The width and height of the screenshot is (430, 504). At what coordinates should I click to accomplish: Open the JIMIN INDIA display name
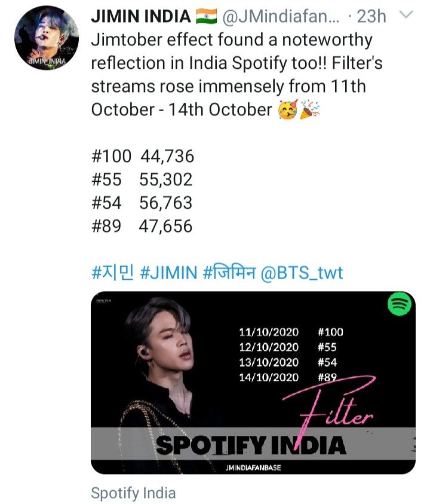tap(141, 16)
